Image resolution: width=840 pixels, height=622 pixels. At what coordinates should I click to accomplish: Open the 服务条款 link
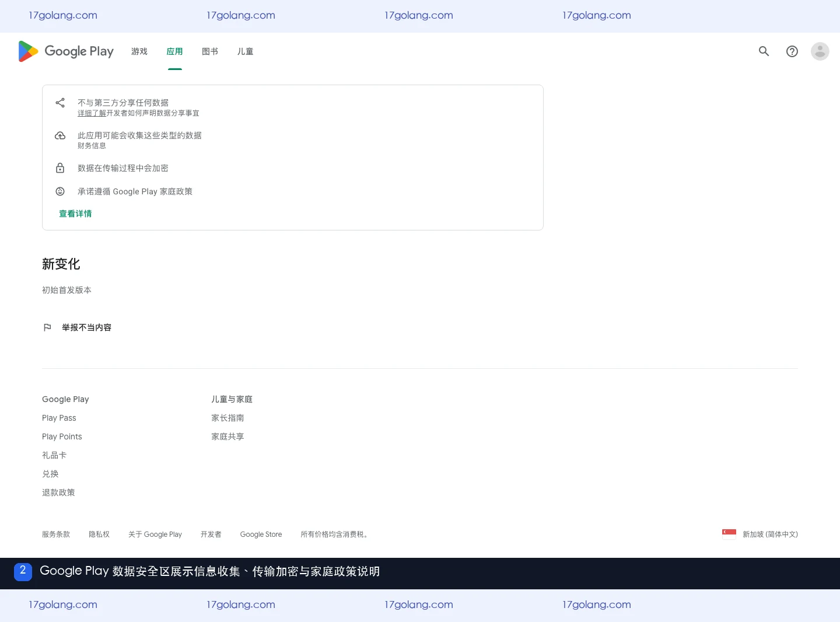coord(56,534)
